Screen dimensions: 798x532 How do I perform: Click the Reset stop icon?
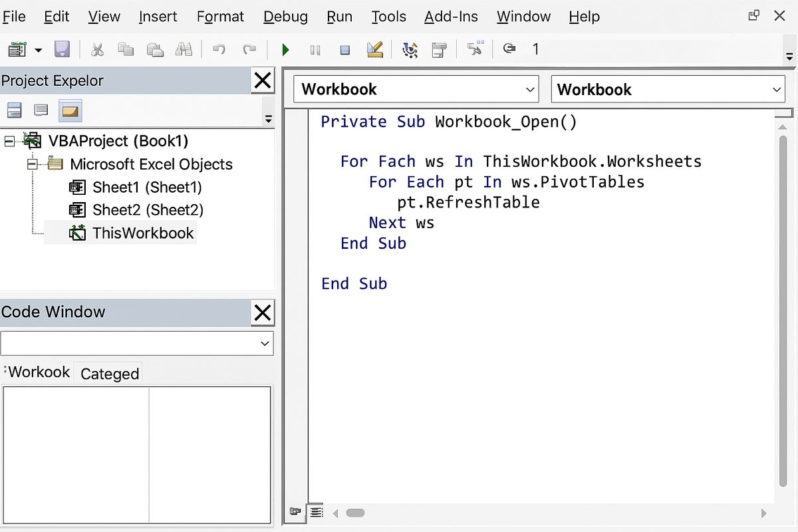344,50
